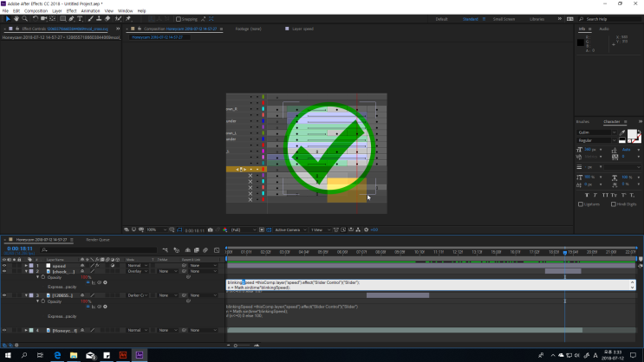Hide the speed layer eye
644x362 pixels.
tap(4, 266)
